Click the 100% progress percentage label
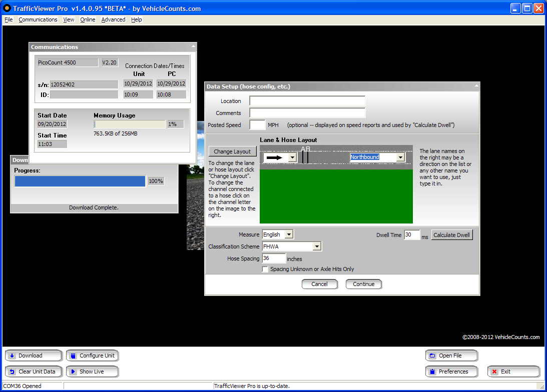The image size is (547, 392). pyautogui.click(x=156, y=181)
